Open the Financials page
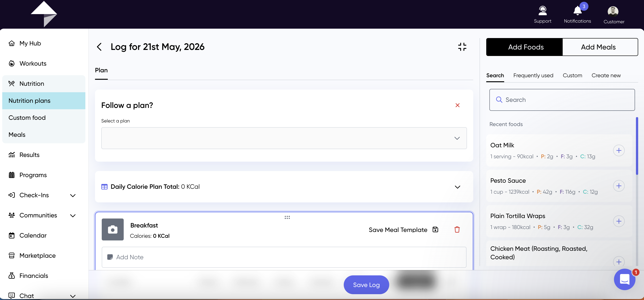The height and width of the screenshot is (300, 644). point(34,276)
